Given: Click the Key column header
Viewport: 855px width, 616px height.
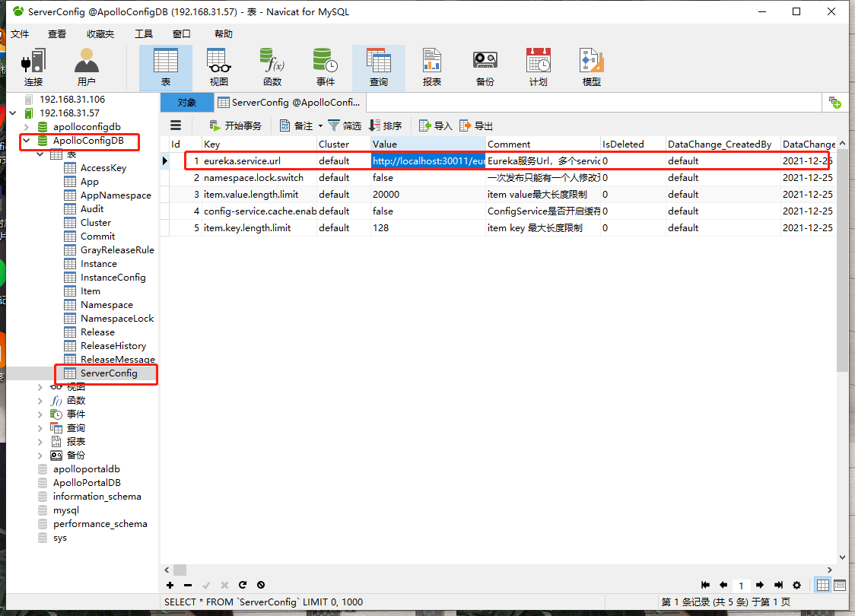Looking at the screenshot, I should point(259,144).
